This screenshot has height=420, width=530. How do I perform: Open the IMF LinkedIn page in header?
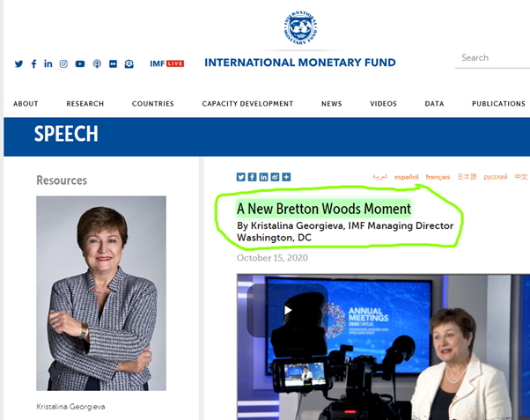48,63
